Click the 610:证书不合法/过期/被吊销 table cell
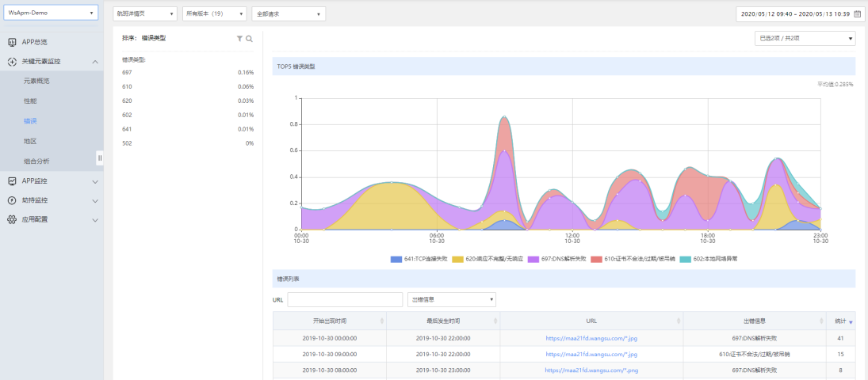 click(x=755, y=354)
